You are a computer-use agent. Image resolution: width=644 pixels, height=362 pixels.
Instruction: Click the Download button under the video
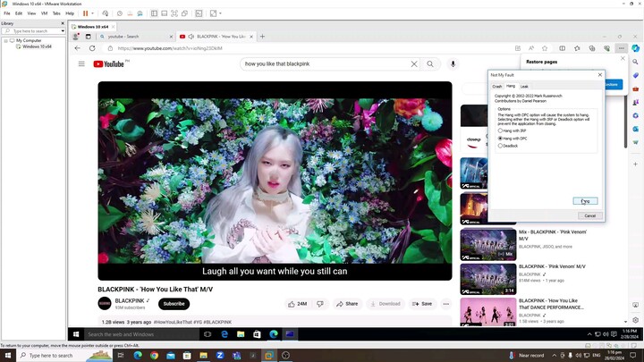(386, 304)
